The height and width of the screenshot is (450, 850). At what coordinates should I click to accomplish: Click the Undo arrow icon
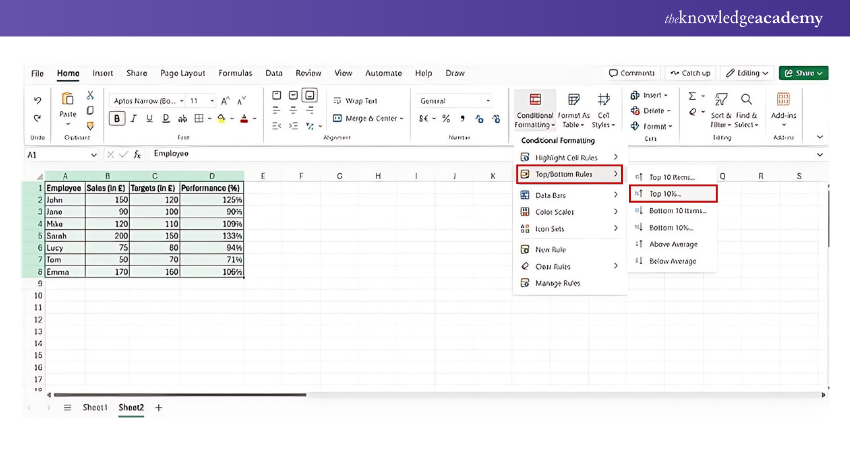click(37, 100)
